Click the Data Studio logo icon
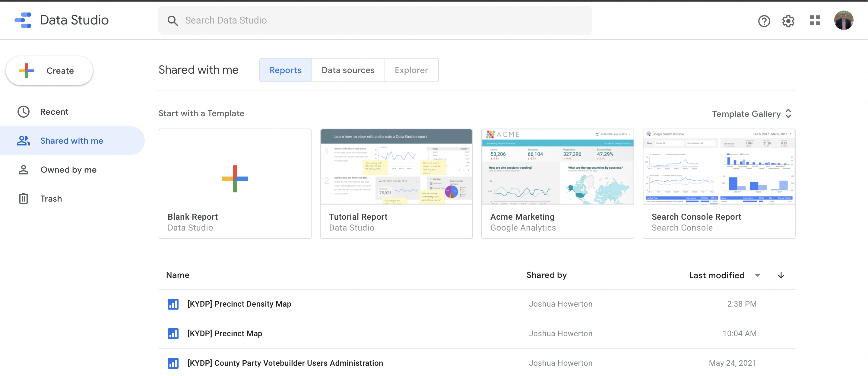The width and height of the screenshot is (868, 376). pyautogui.click(x=23, y=20)
